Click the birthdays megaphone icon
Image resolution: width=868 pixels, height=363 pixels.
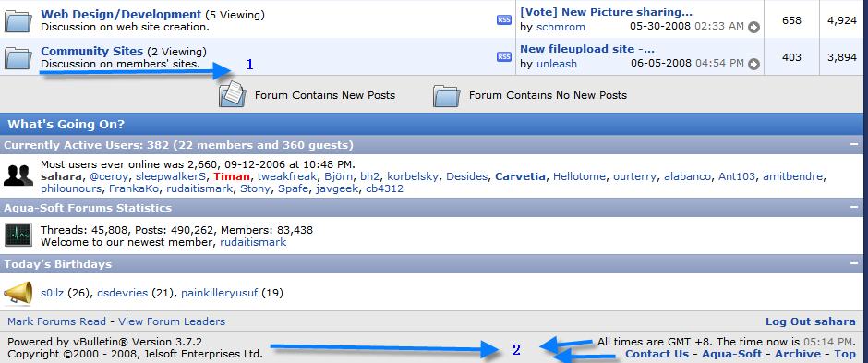18,293
